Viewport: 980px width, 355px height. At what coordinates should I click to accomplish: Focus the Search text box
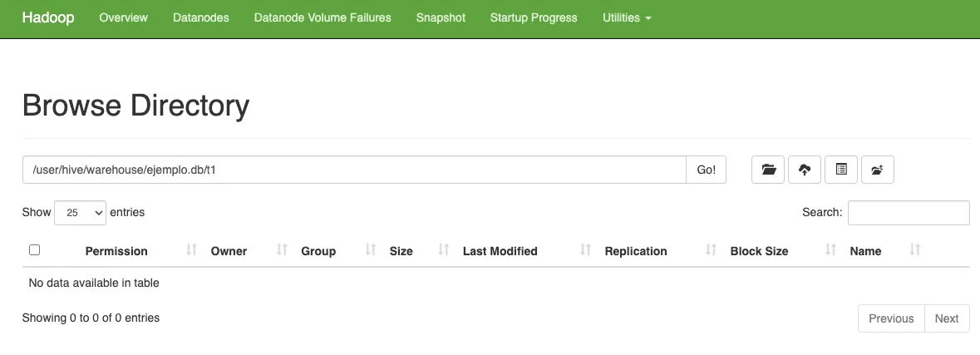(908, 213)
